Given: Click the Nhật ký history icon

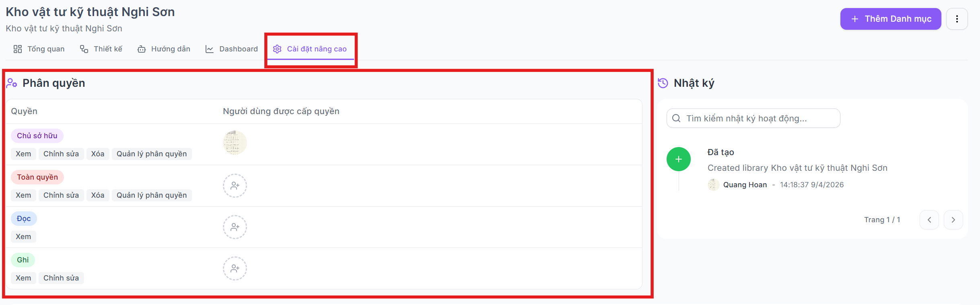Looking at the screenshot, I should point(663,83).
